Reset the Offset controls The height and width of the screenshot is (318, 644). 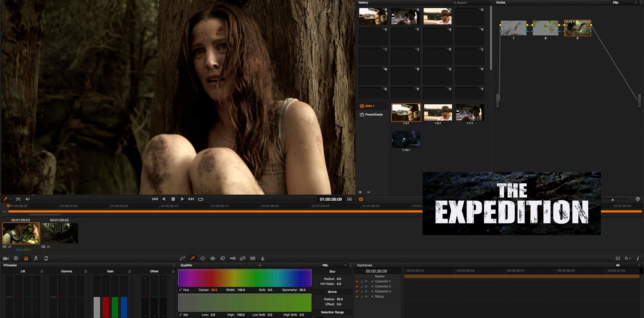tap(173, 271)
